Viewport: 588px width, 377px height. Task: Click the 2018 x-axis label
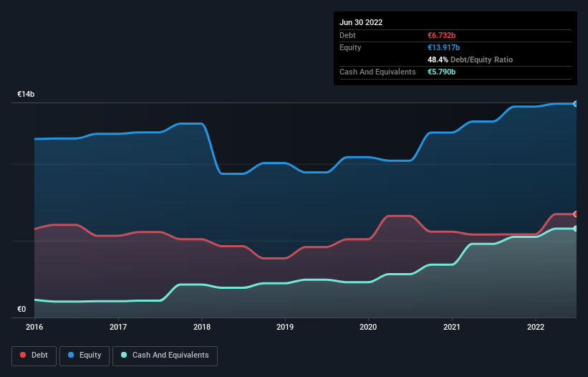202,327
